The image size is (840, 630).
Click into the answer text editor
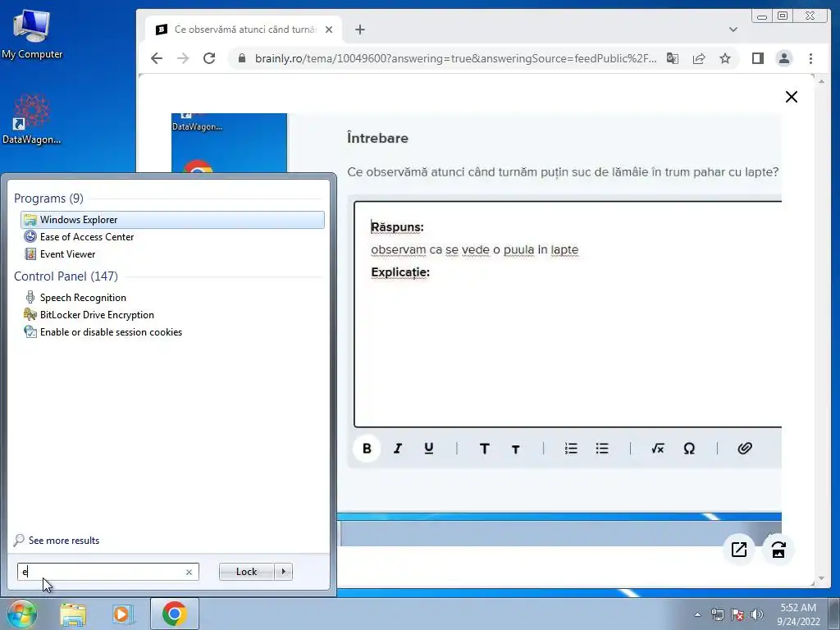(x=568, y=314)
